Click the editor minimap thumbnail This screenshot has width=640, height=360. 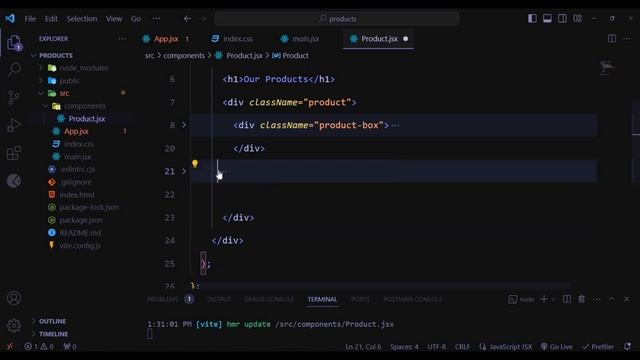pyautogui.click(x=607, y=67)
